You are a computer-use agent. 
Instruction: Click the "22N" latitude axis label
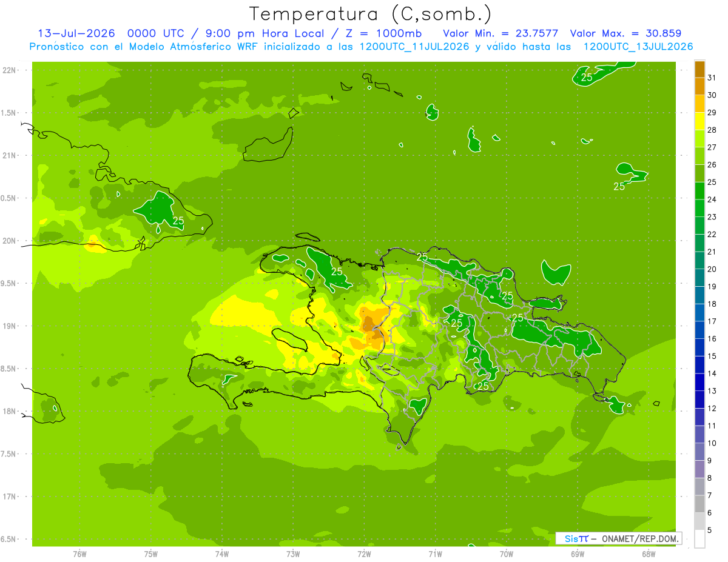pyautogui.click(x=10, y=70)
